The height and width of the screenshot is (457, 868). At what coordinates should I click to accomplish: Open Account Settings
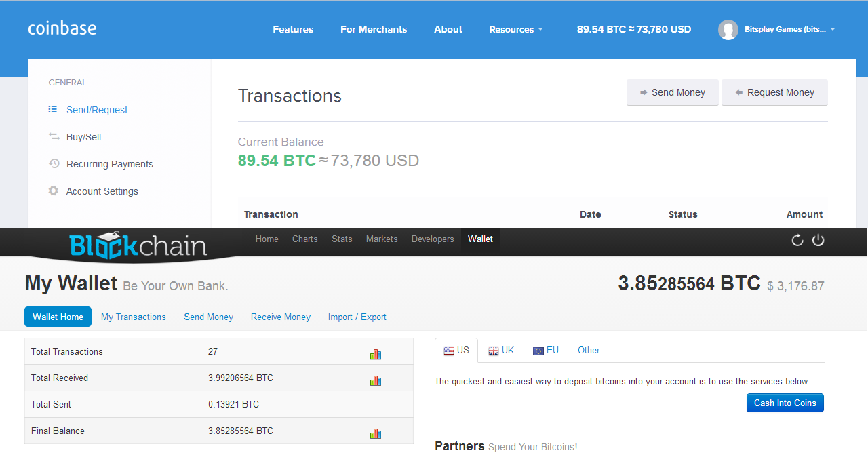(x=102, y=191)
